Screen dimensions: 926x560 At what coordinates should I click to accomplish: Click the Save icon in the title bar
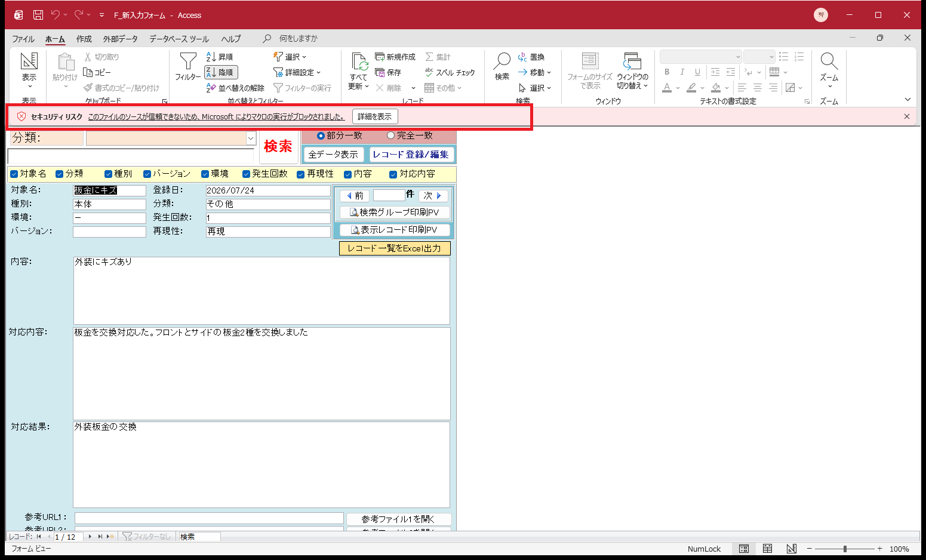pyautogui.click(x=38, y=15)
